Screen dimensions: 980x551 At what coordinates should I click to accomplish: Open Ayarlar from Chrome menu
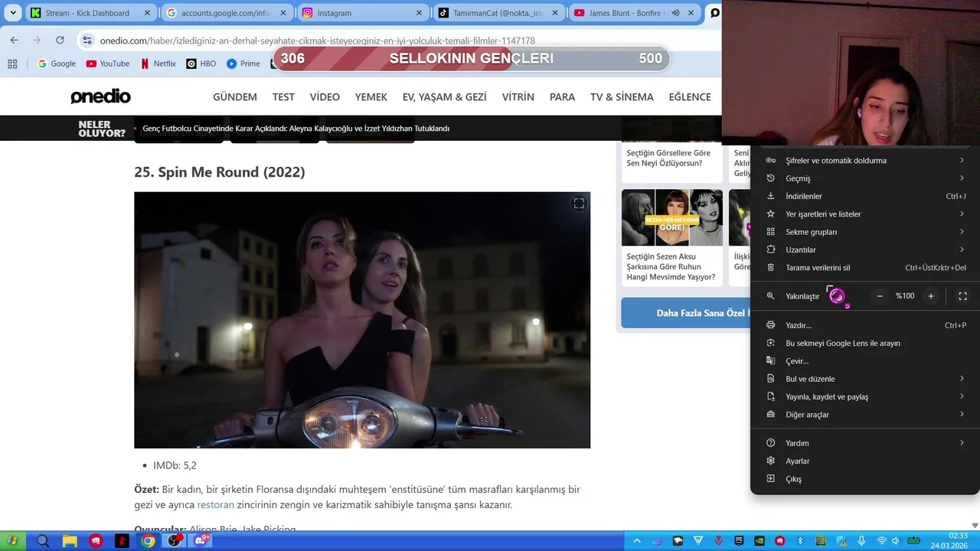(x=865, y=461)
